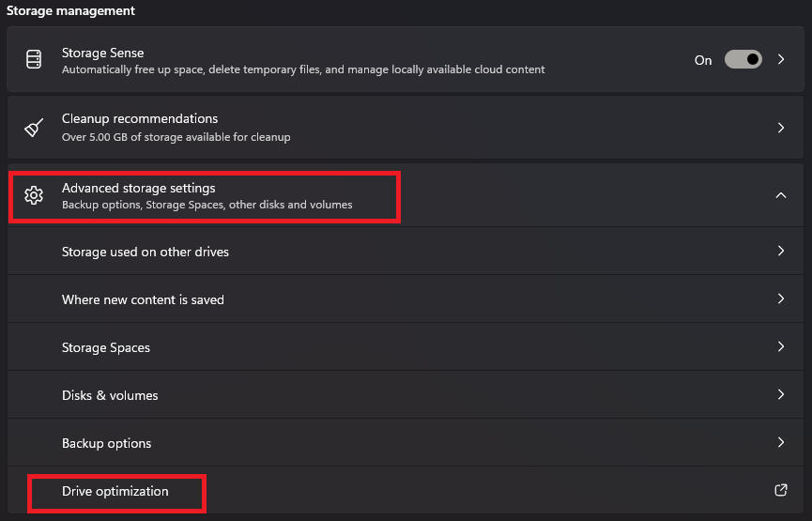This screenshot has width=812, height=521.
Task: Launch Drive optimization
Action: coord(405,490)
